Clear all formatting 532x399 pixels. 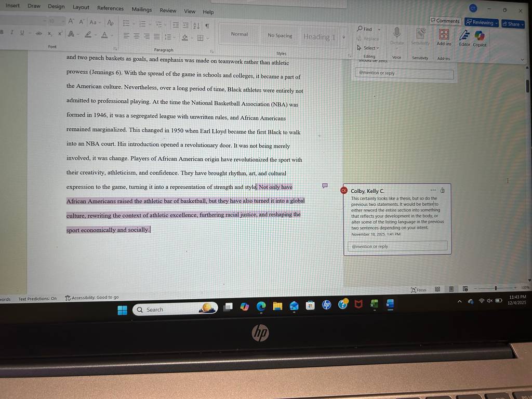[x=110, y=23]
